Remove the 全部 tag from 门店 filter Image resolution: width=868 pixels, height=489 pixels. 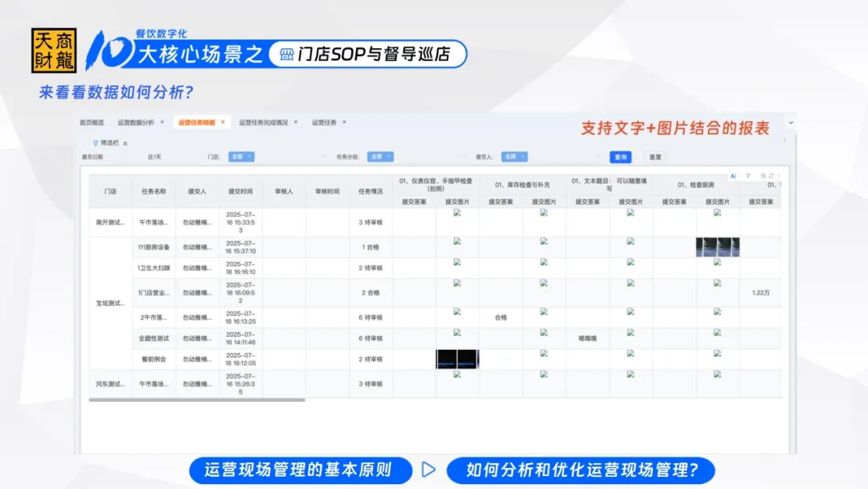click(x=249, y=157)
